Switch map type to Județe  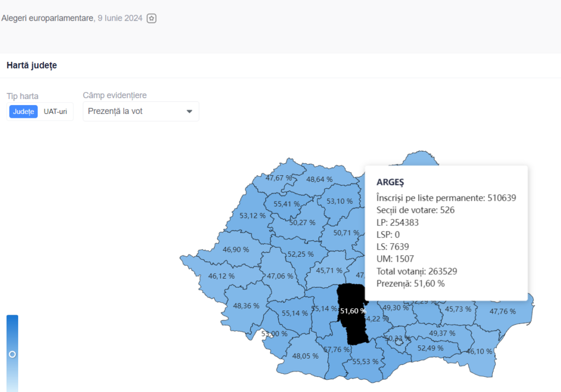(x=24, y=112)
